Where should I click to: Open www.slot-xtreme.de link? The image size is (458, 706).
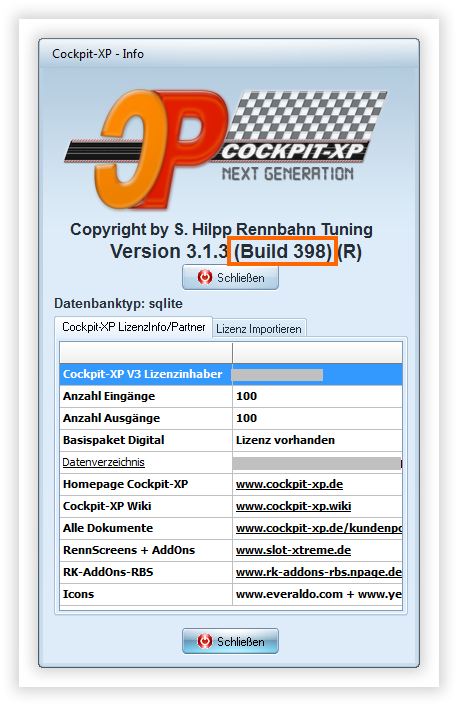coord(293,550)
